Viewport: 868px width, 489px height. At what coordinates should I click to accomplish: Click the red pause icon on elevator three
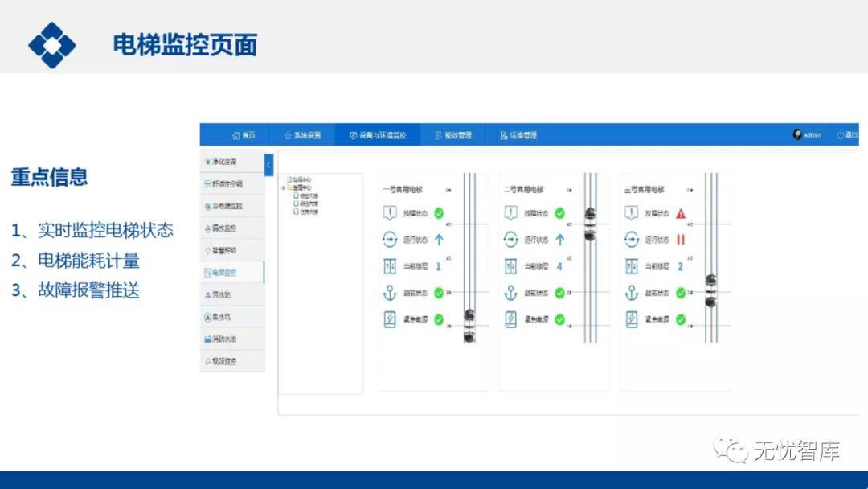pyautogui.click(x=681, y=240)
